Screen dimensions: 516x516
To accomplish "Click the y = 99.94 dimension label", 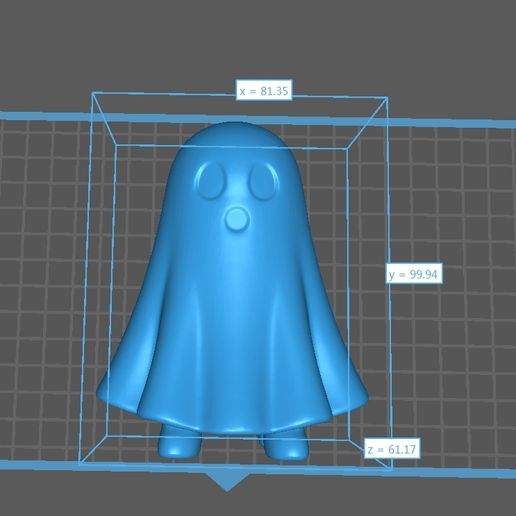I will pyautogui.click(x=414, y=274).
